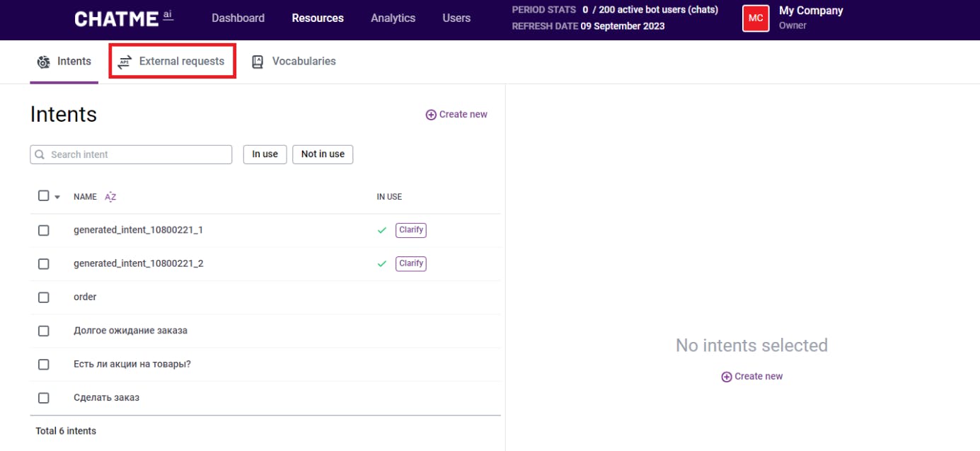Click magnifier icon in search intent field
The width and height of the screenshot is (980, 451).
40,154
